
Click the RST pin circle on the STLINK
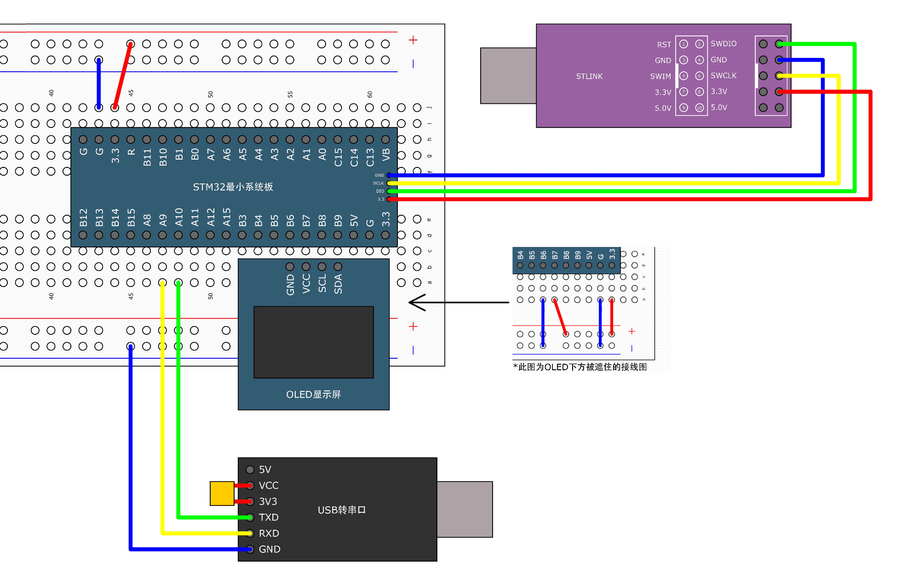(x=684, y=44)
